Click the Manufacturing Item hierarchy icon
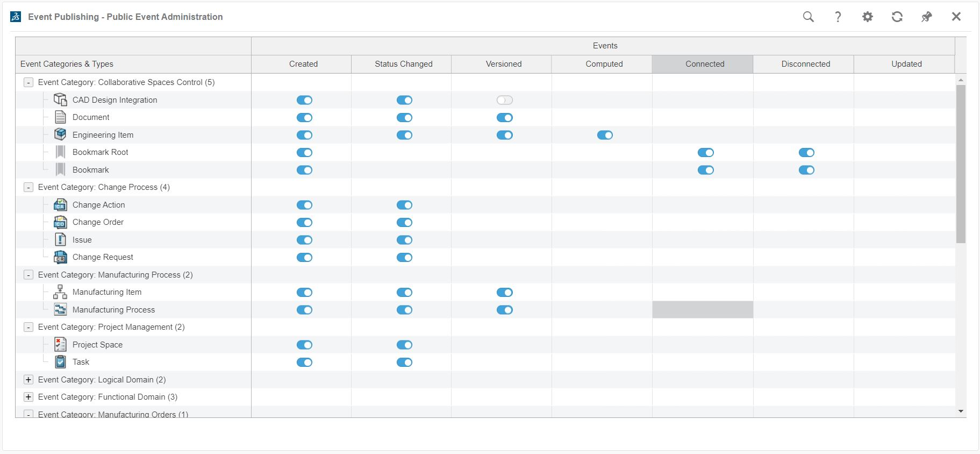980x454 pixels. point(60,292)
